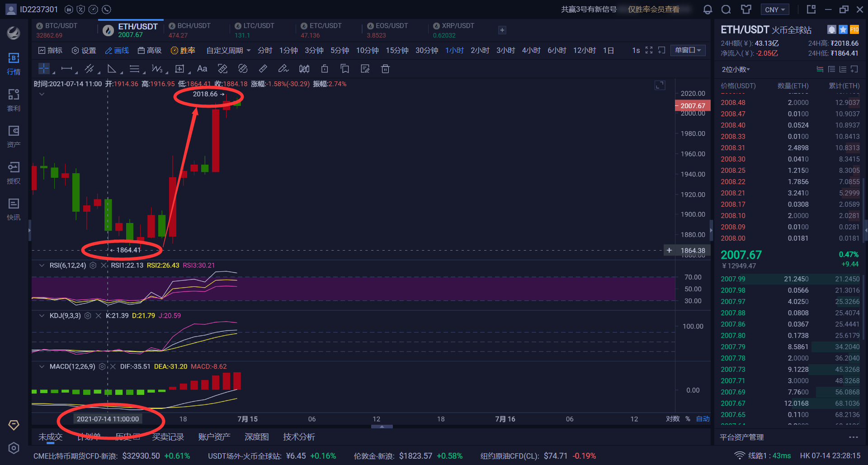Select the 15分钟 timeframe
868x465 pixels.
[397, 50]
